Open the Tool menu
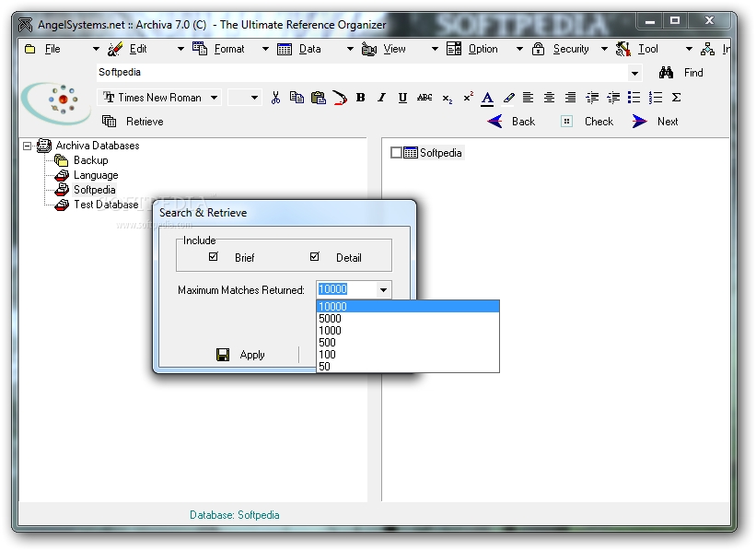 click(647, 49)
